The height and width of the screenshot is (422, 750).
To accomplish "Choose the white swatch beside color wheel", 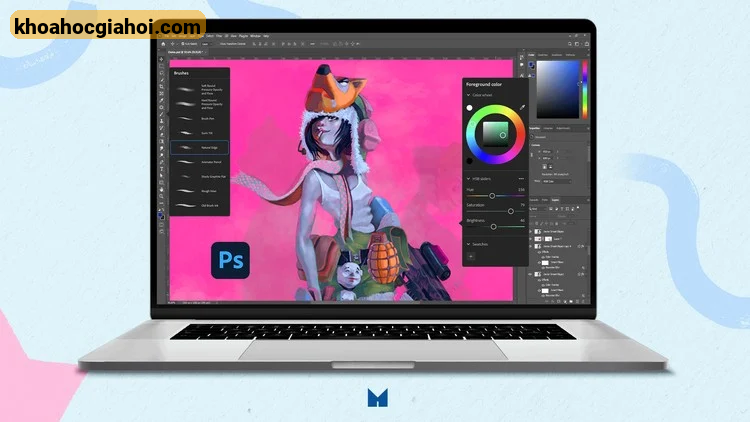I will click(469, 108).
